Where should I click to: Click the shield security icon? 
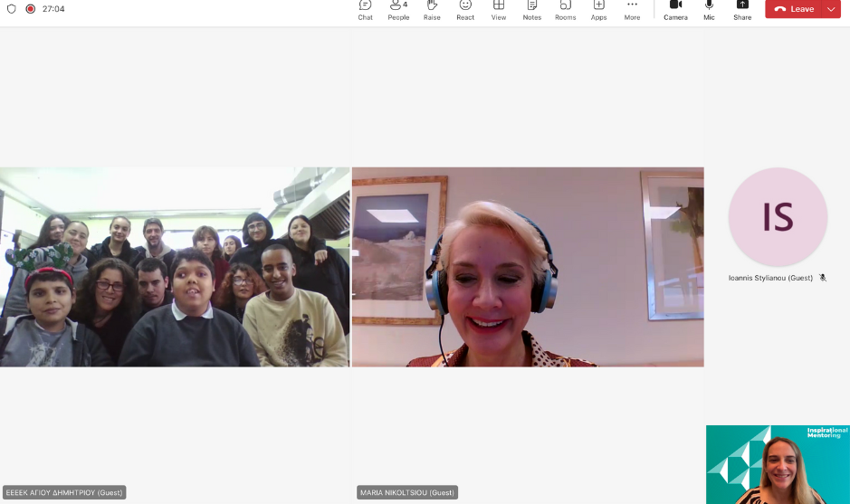[12, 9]
